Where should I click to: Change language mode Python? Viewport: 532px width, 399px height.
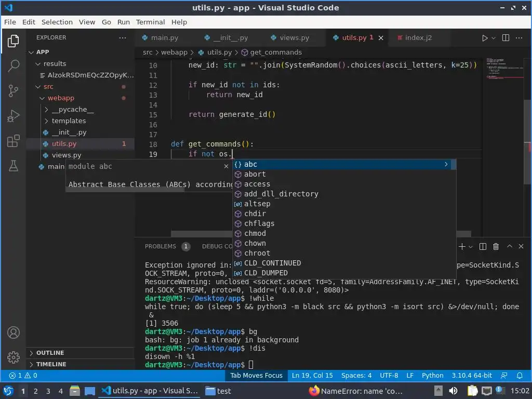coord(433,376)
